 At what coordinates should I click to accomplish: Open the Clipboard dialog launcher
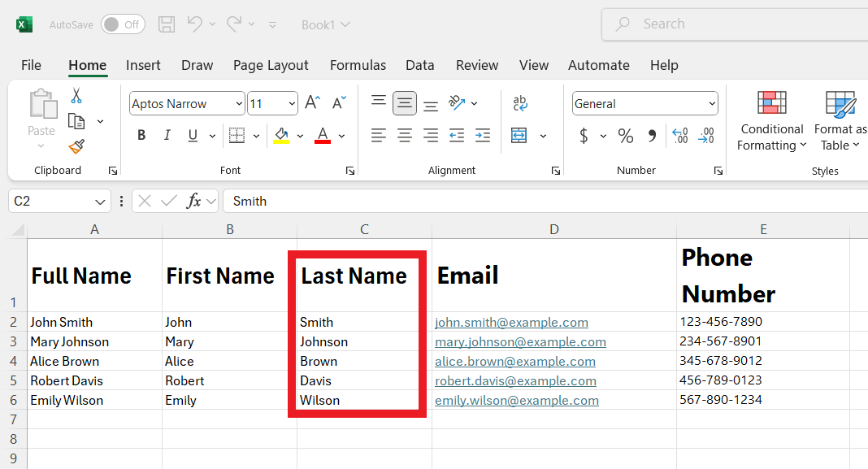coord(113,171)
